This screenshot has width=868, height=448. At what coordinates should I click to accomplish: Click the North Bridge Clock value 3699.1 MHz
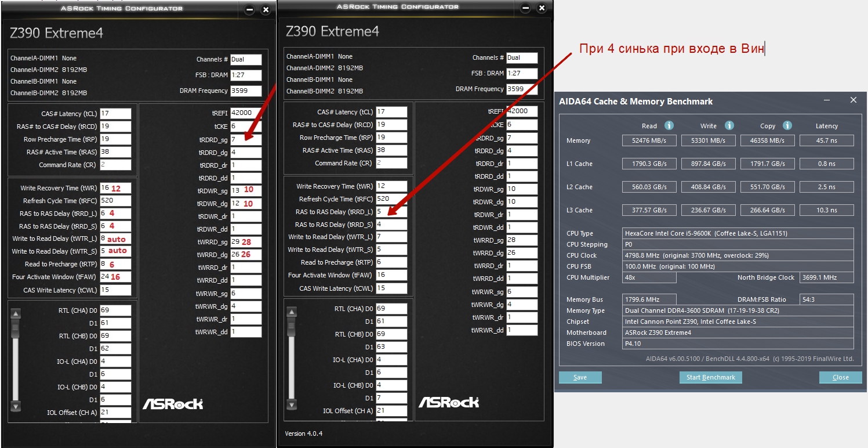(x=827, y=277)
